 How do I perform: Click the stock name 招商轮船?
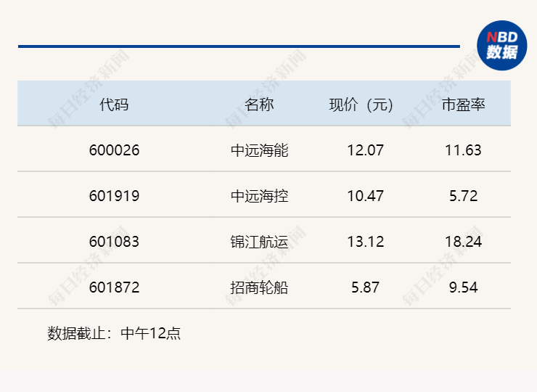(259, 287)
